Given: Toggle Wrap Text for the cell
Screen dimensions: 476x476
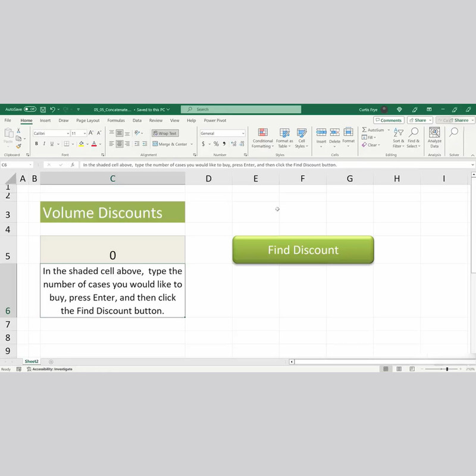Looking at the screenshot, I should click(165, 133).
